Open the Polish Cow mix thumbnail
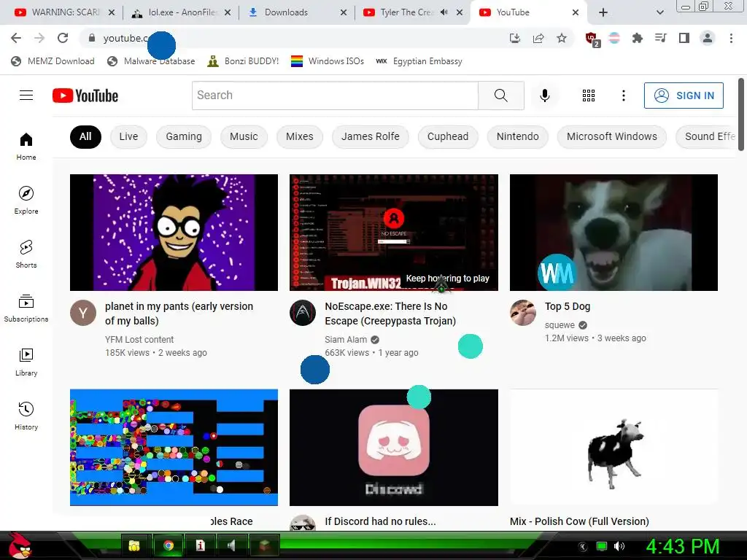Viewport: 747px width, 560px height. (614, 448)
